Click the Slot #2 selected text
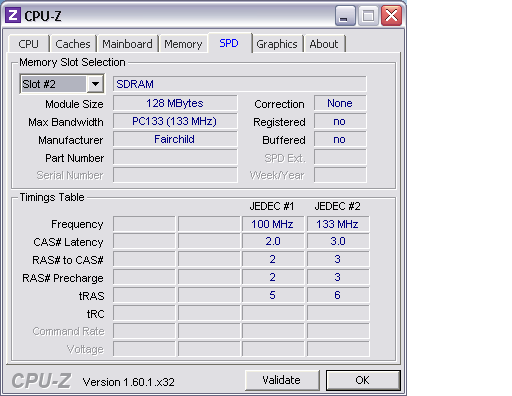 click(x=39, y=84)
